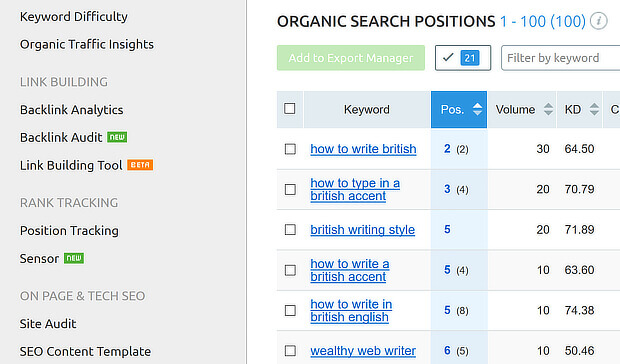This screenshot has height=364, width=620.
Task: Focus the Filter by keyword field
Action: (560, 58)
